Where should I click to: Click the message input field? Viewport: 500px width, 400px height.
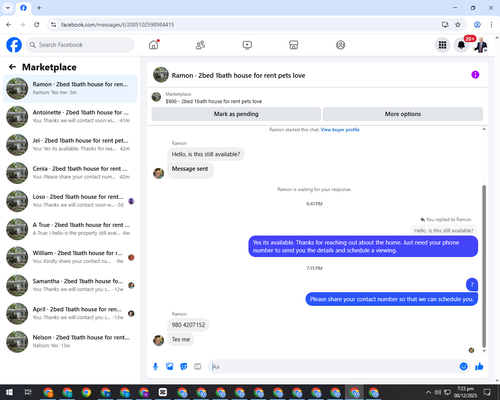(x=333, y=367)
